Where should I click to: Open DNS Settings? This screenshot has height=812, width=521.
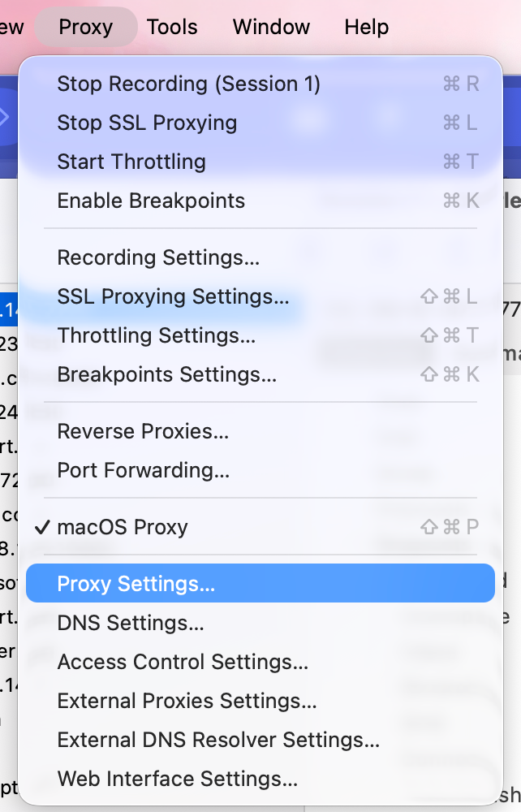pyautogui.click(x=130, y=623)
